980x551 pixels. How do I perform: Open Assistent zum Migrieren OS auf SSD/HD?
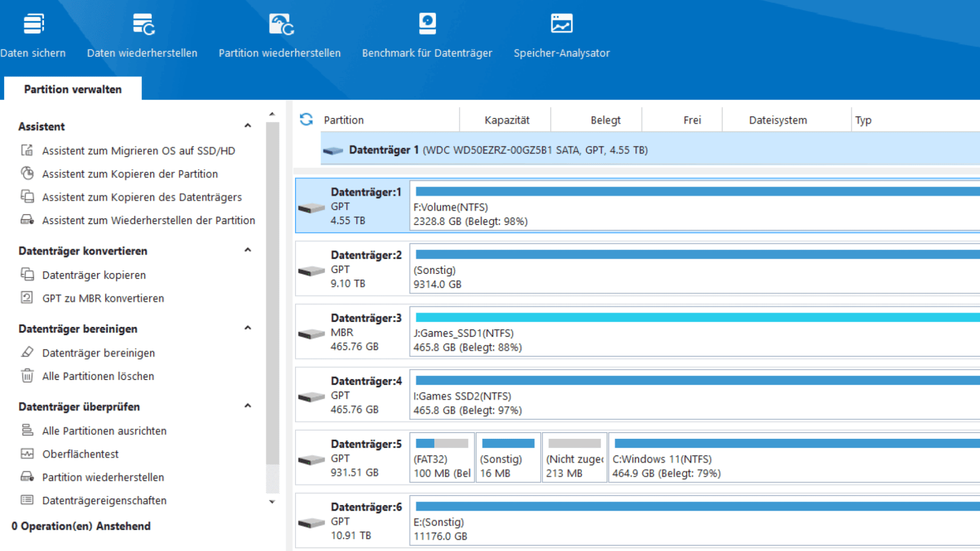[x=138, y=151]
